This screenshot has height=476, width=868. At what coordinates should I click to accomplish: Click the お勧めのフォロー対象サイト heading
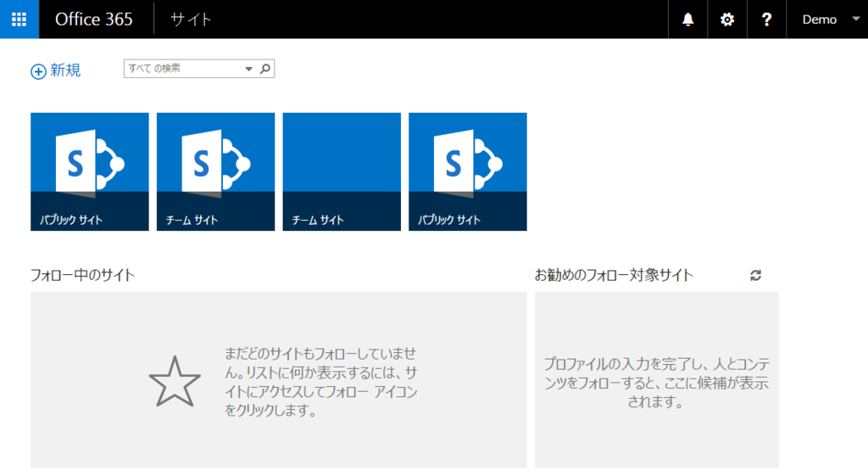614,276
